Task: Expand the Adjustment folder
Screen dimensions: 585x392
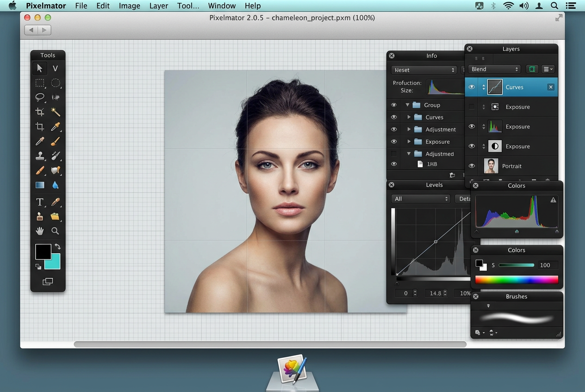Action: pos(409,129)
